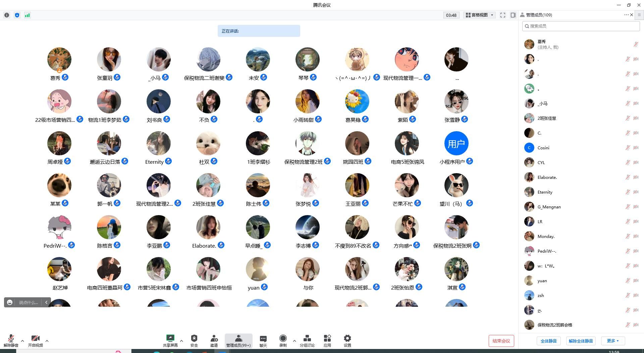Screen dimensions: 644x353
Task: Start recording with the 录制 icon
Action: pyautogui.click(x=283, y=339)
